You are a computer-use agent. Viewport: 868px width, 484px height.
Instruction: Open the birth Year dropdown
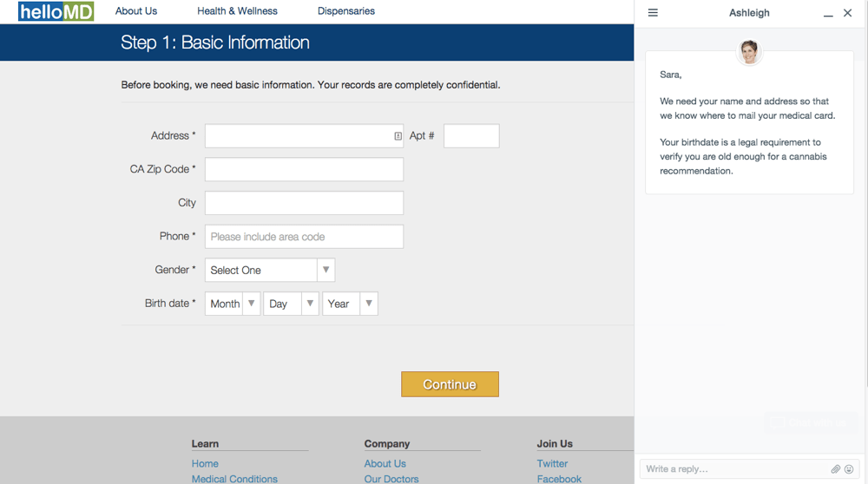point(350,304)
